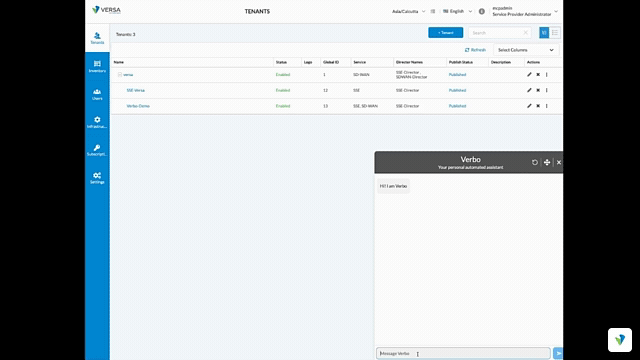Screen dimensions: 640x360
Task: Click the floating Versa chatbot launcher
Action: pyautogui.click(x=620, y=340)
